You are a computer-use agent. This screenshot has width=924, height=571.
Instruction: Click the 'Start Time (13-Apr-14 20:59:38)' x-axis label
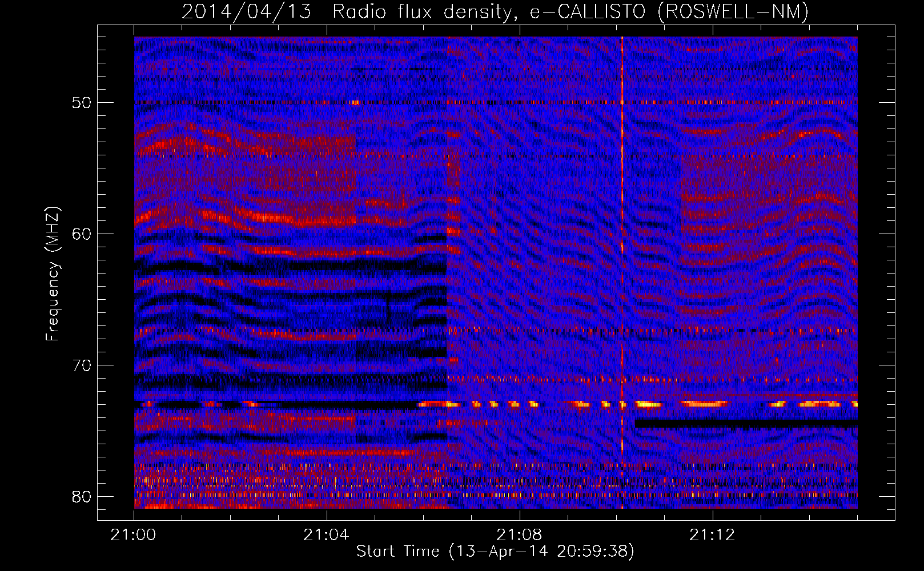(495, 552)
